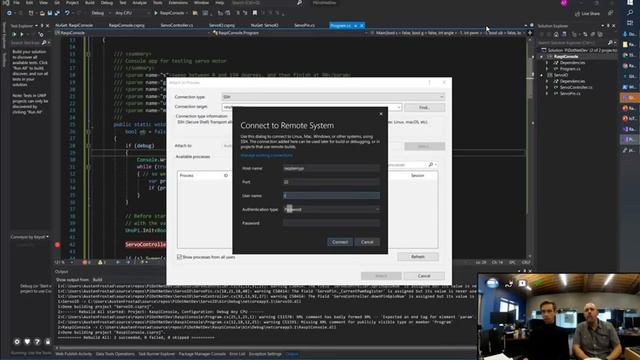Open the Manage existing connections link
This screenshot has height=360, width=640.
[266, 155]
